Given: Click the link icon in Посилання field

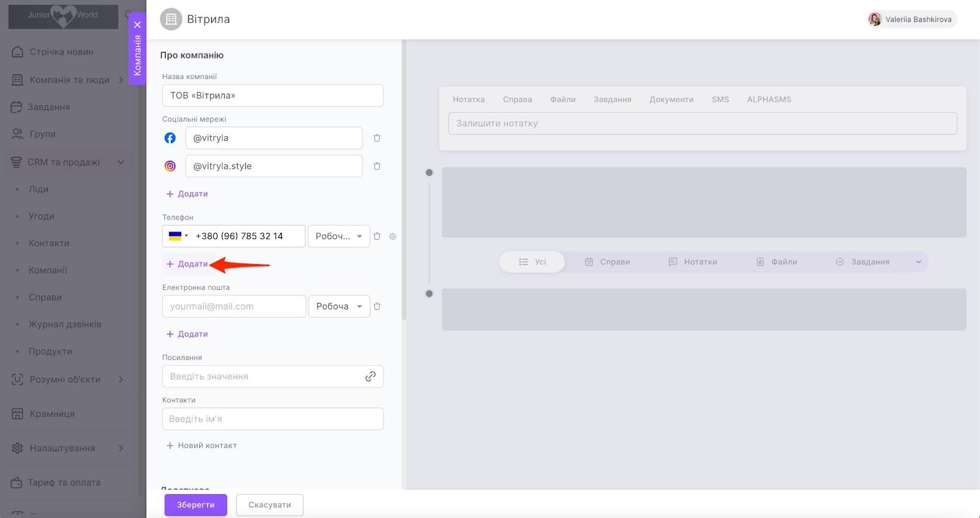Looking at the screenshot, I should [370, 376].
